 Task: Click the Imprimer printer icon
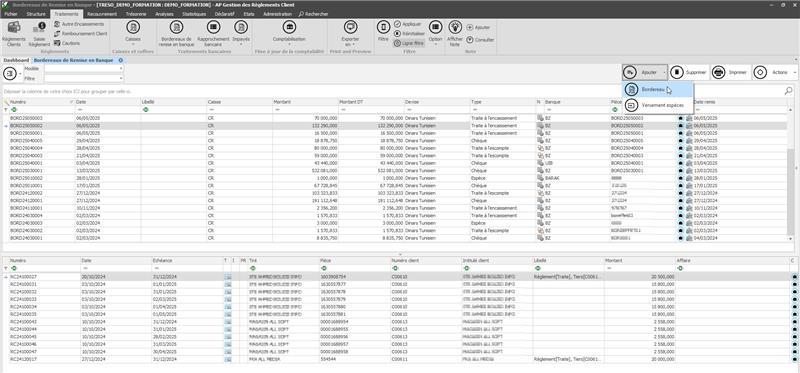[718, 72]
